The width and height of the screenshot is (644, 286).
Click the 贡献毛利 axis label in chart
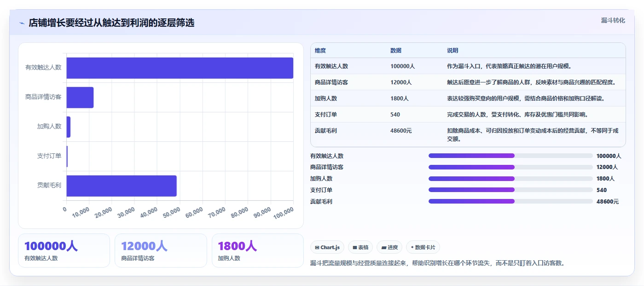(49, 186)
